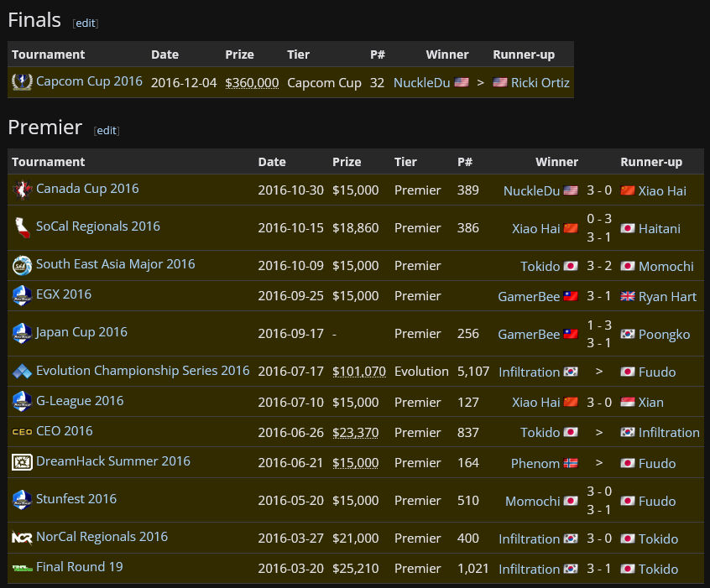Click the US flag beside Ricki Ortiz
The width and height of the screenshot is (710, 588).
click(500, 82)
